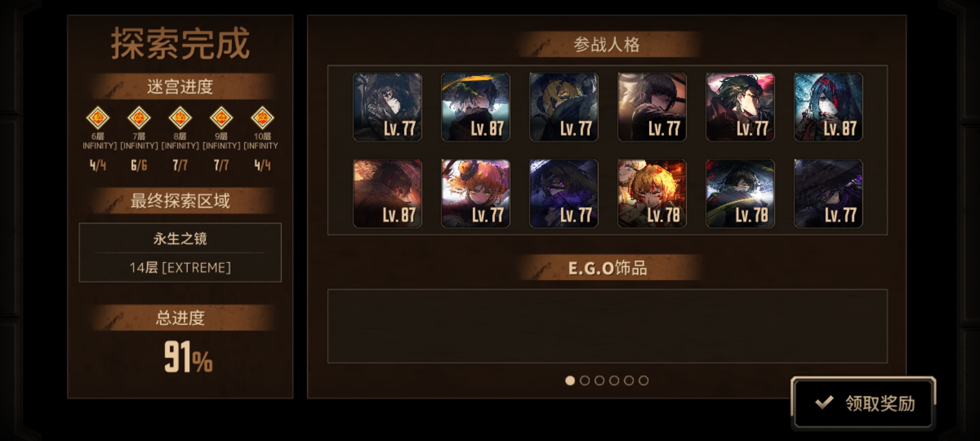
Task: Open the blue-red haired Lv.87 portrait
Action: [829, 107]
